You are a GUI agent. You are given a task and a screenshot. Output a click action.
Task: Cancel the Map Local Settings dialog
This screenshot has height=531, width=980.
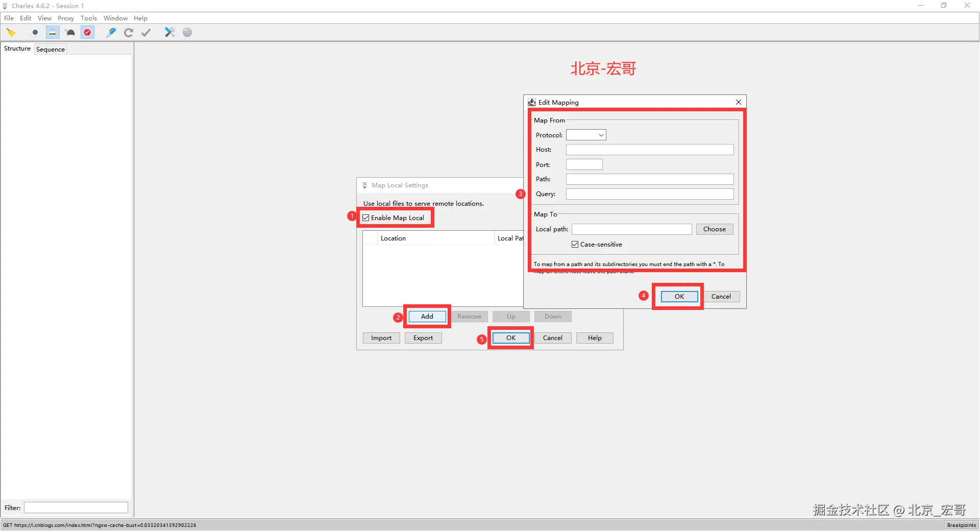(553, 338)
